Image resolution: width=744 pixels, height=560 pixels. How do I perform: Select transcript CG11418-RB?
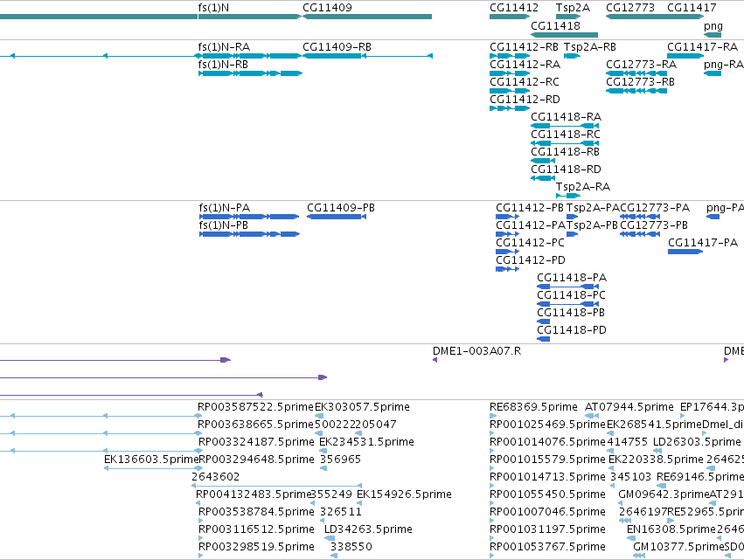(x=543, y=161)
